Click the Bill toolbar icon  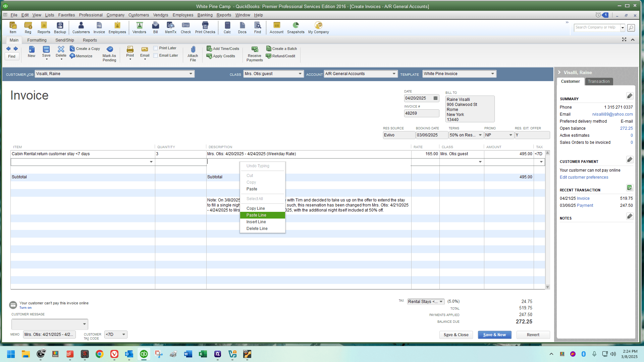click(x=156, y=27)
